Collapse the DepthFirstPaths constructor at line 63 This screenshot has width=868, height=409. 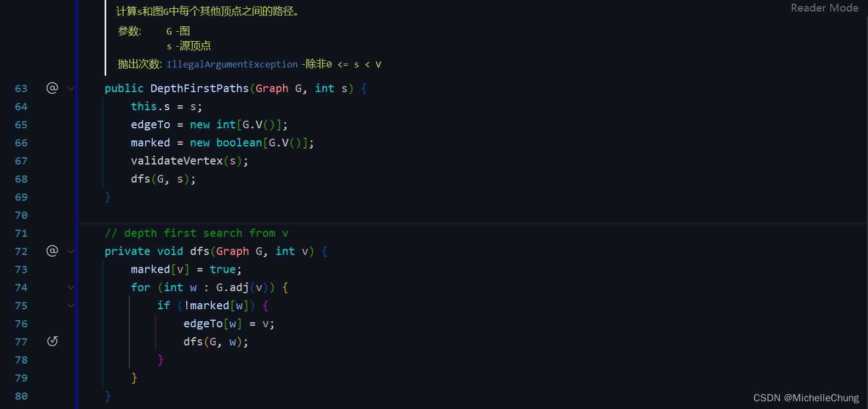pos(71,88)
